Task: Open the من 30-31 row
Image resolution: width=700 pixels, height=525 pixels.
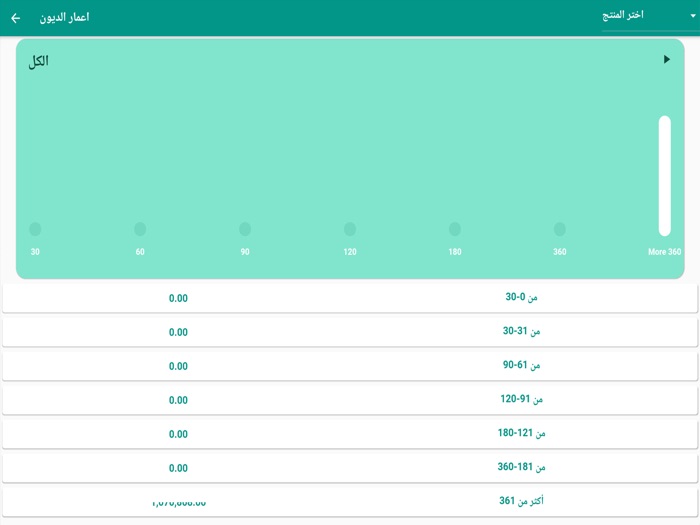Action: 350,332
